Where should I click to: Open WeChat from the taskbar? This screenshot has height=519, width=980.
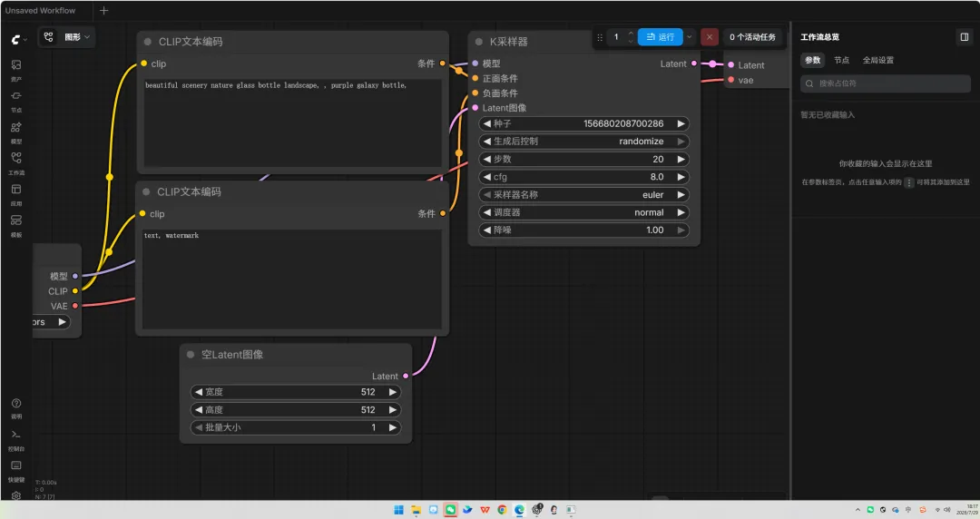450,510
